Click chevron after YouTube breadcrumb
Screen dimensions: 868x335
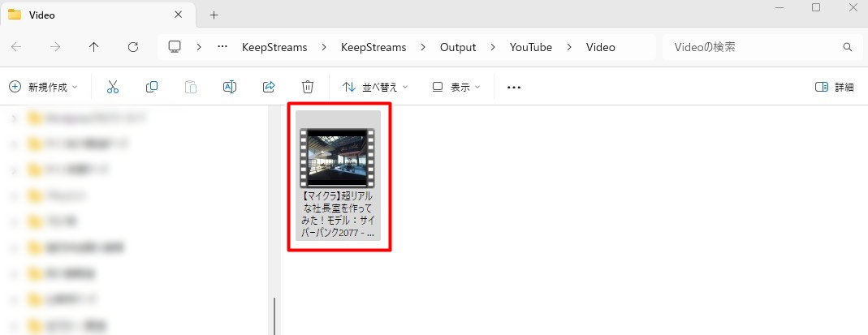coord(569,48)
